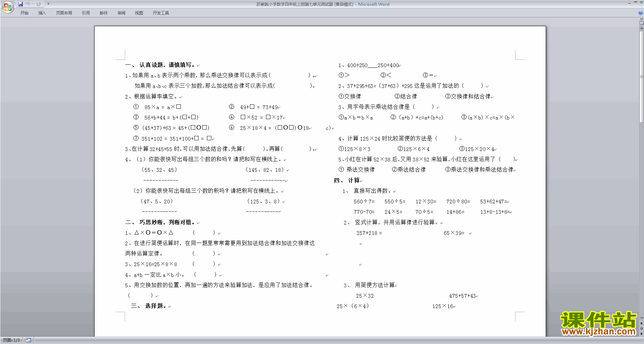The image size is (644, 344).
Task: Open the 审阅 ribbon tab
Action: (x=121, y=13)
